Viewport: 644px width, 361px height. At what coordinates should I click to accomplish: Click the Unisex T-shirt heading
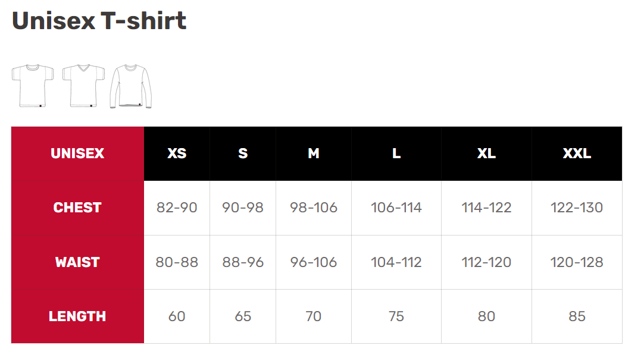tap(99, 21)
